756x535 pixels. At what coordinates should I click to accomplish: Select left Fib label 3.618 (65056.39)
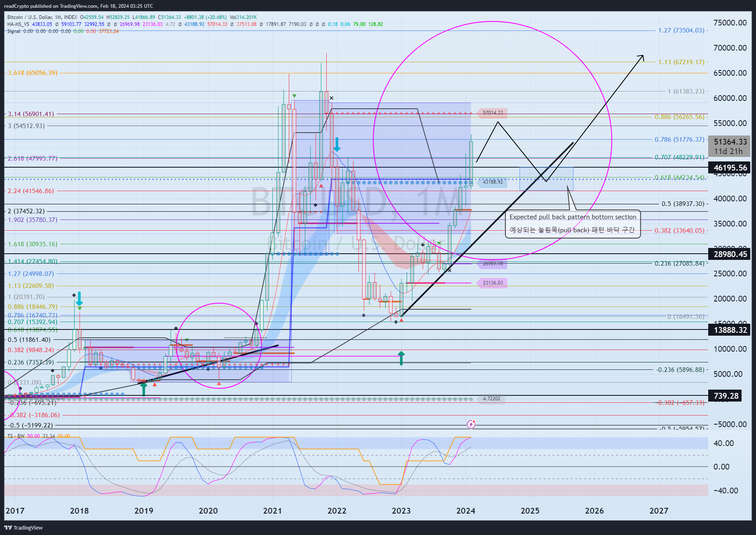(x=33, y=73)
